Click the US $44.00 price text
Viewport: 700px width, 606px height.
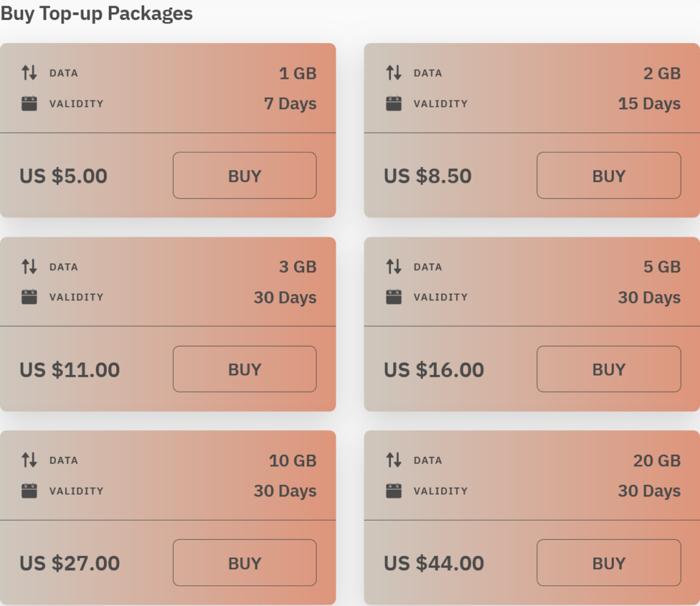(x=434, y=564)
